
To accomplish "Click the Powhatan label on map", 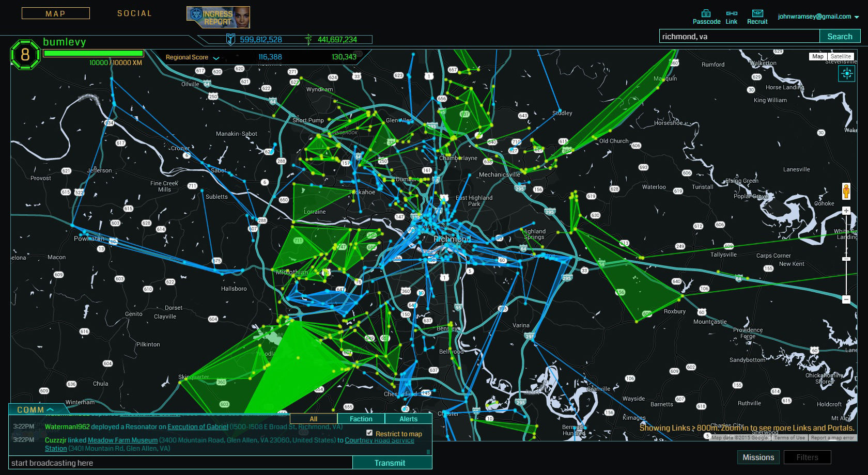I will tap(89, 239).
